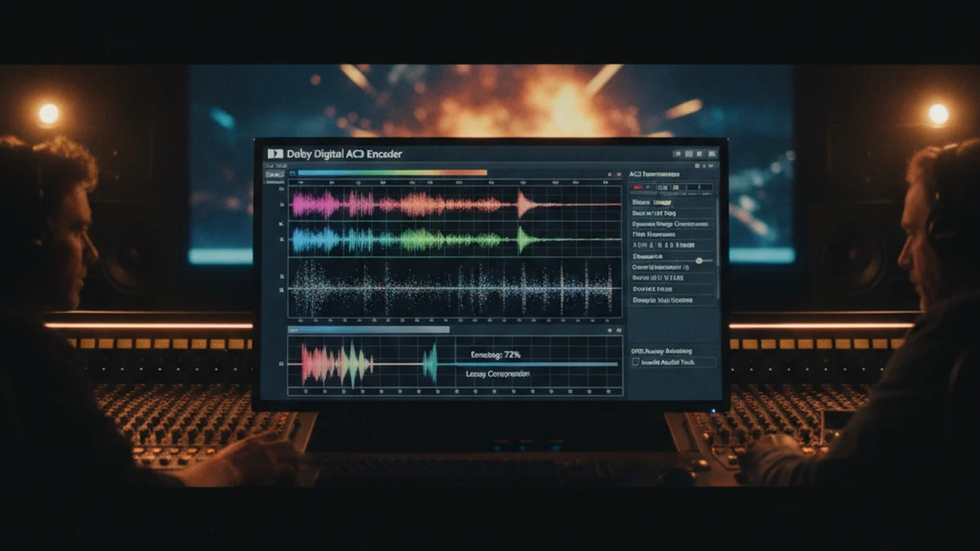The image size is (980, 551).
Task: Toggle the checkbox at the bottom of the right panel
Action: coord(635,362)
